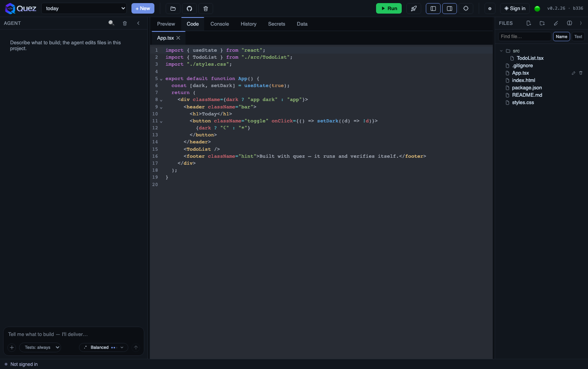Image resolution: width=588 pixels, height=369 pixels.
Task: Click the 'Tell me what to build' prompt field
Action: pos(74,334)
